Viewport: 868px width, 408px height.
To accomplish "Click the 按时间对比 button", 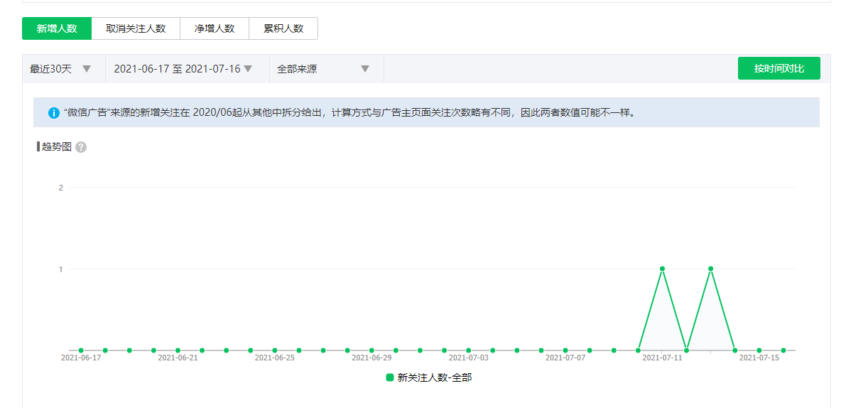I will tap(779, 68).
